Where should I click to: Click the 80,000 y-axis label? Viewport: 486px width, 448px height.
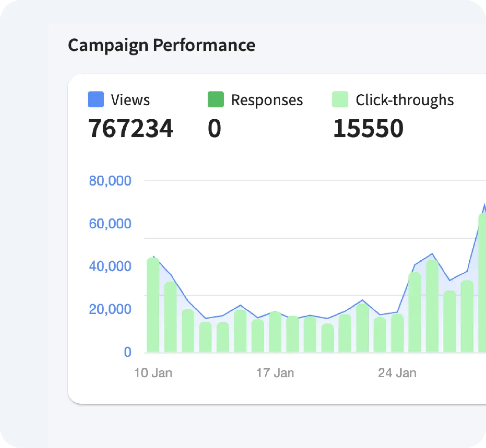click(x=110, y=181)
